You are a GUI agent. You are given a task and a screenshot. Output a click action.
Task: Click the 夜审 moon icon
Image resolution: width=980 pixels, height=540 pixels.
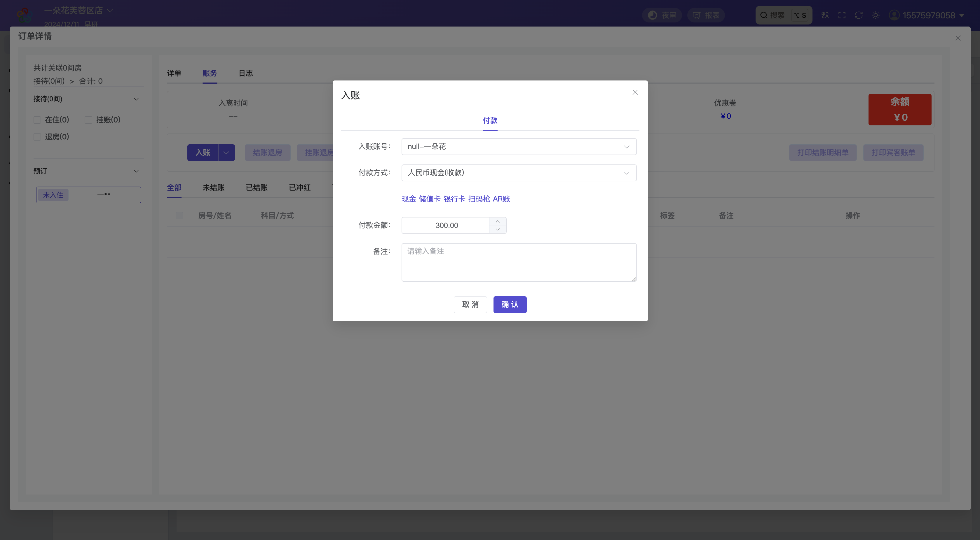click(x=653, y=15)
